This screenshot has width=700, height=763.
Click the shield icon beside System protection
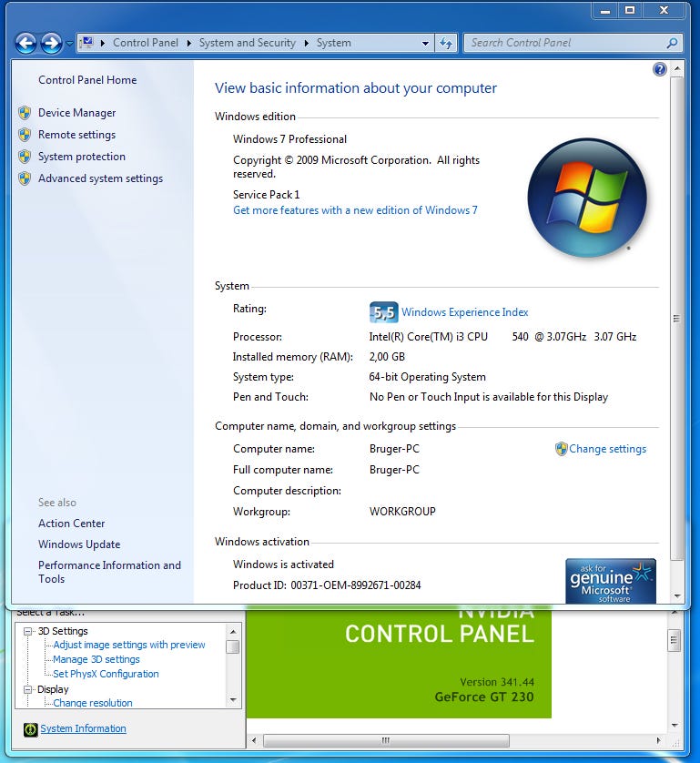pos(25,157)
